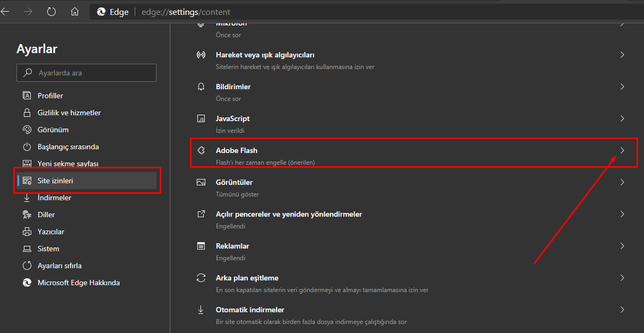Expand the JavaScript permission chevron
Viewport: 644px width, 333px height.
622,118
